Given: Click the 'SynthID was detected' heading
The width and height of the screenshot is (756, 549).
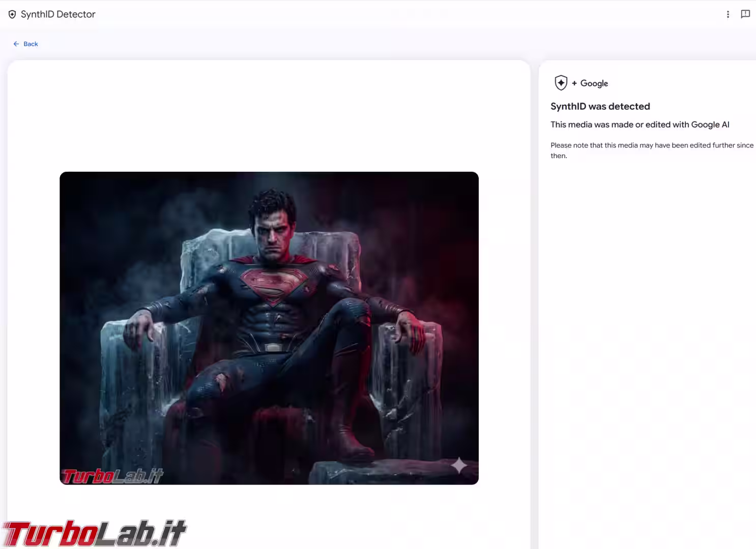Looking at the screenshot, I should (600, 106).
